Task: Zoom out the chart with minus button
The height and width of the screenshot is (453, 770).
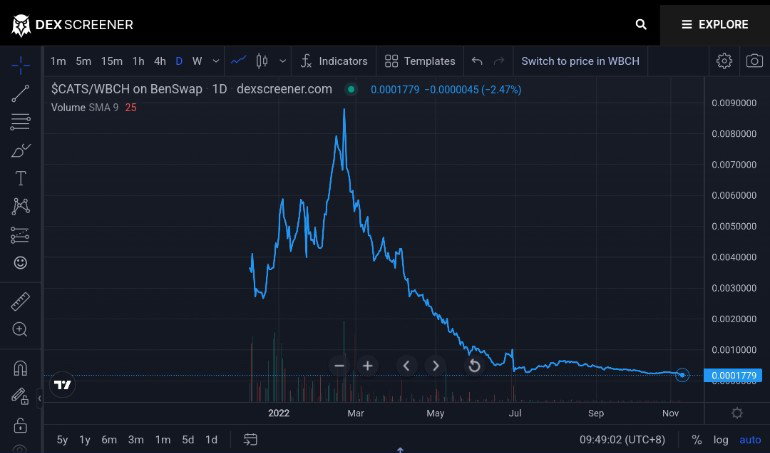Action: tap(339, 366)
